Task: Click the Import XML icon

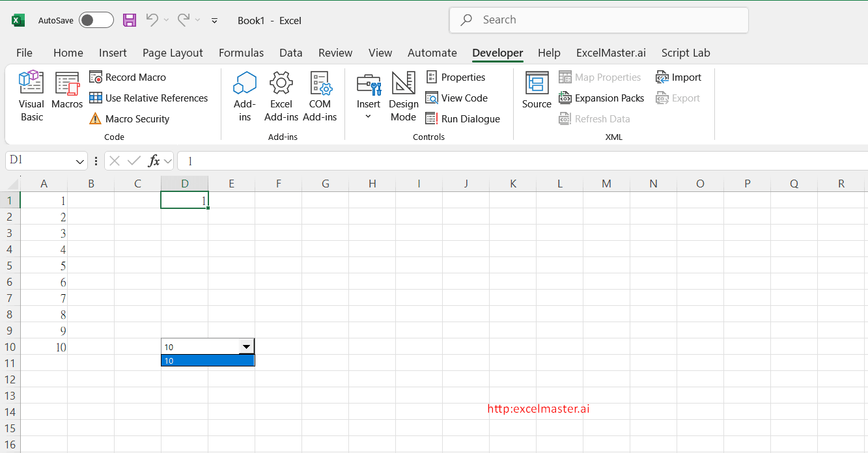Action: pyautogui.click(x=679, y=77)
